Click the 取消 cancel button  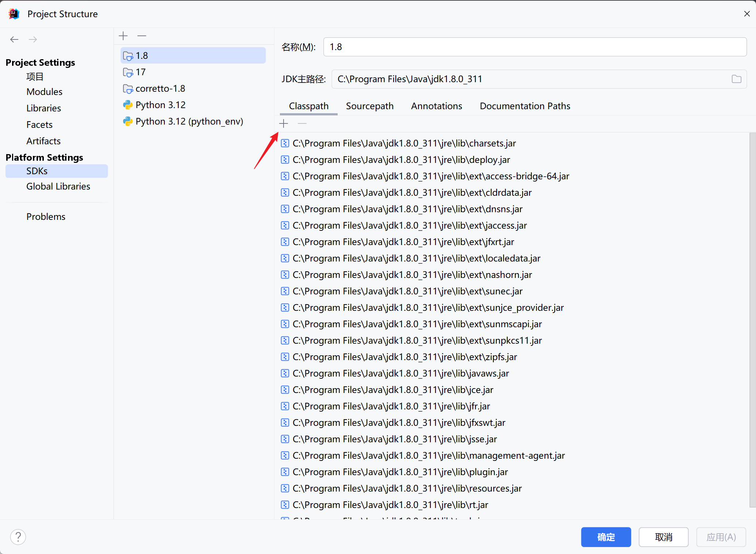663,537
